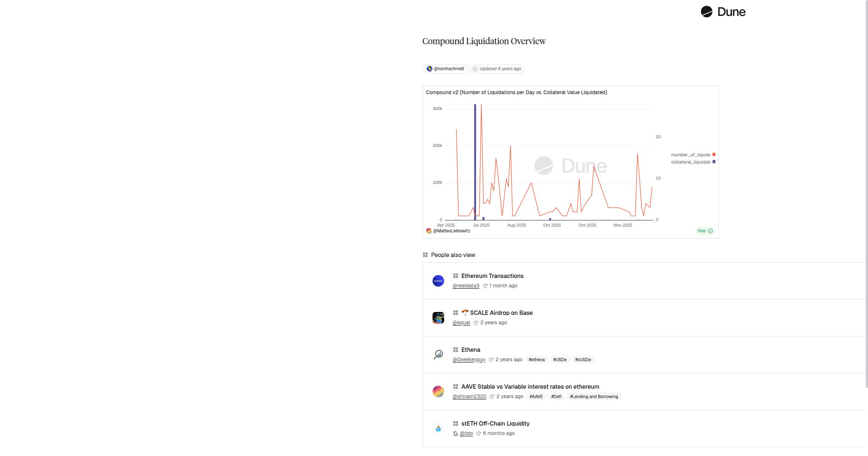The image size is (868, 456).
Task: Click the magnifying glass icon beside Ethena
Action: [x=438, y=354]
